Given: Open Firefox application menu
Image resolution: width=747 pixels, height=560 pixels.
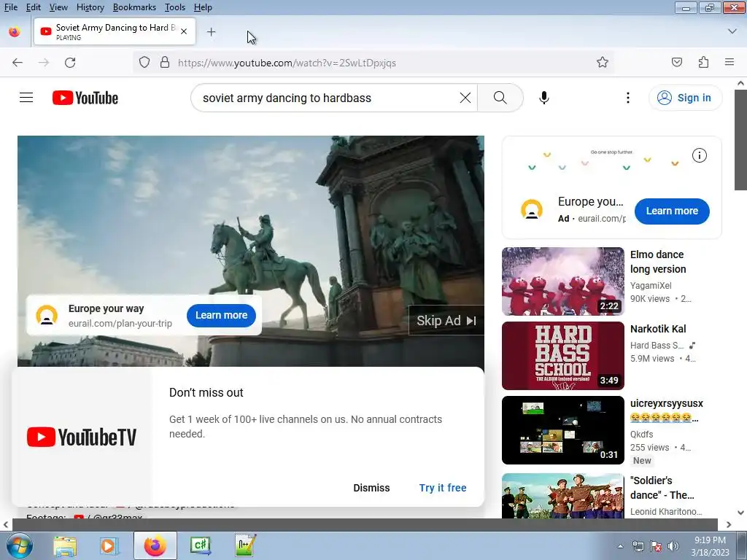Looking at the screenshot, I should [729, 63].
